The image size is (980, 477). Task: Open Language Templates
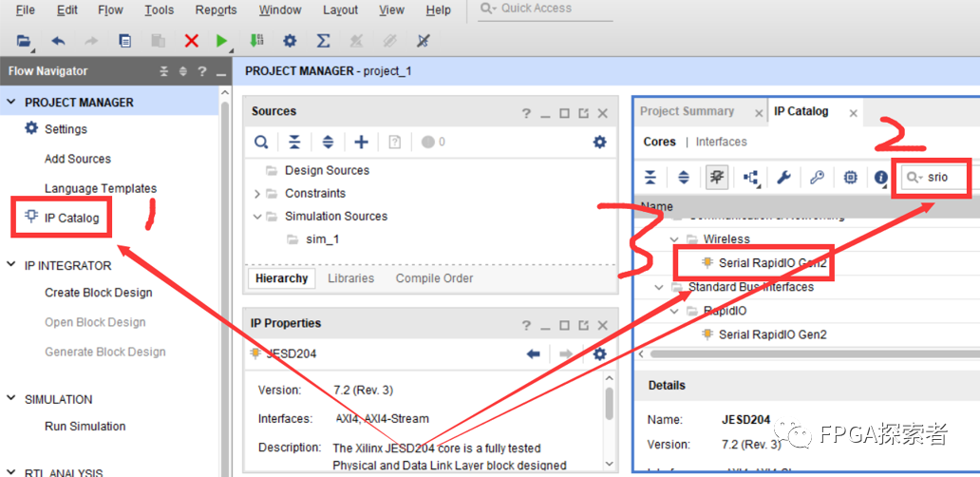[x=101, y=188]
